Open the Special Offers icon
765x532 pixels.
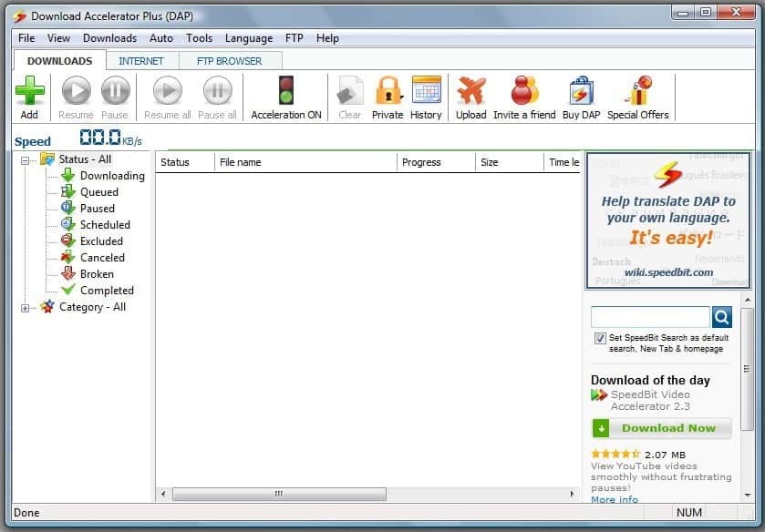click(x=637, y=91)
